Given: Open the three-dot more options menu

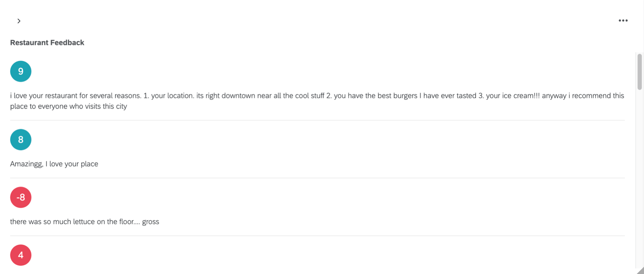Looking at the screenshot, I should 623,20.
